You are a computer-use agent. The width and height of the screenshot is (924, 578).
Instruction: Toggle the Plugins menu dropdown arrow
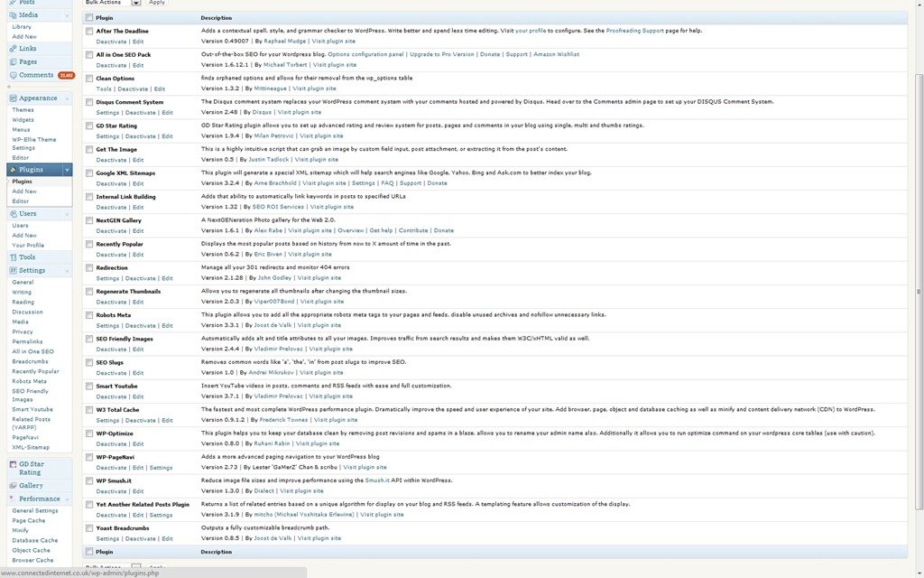67,170
